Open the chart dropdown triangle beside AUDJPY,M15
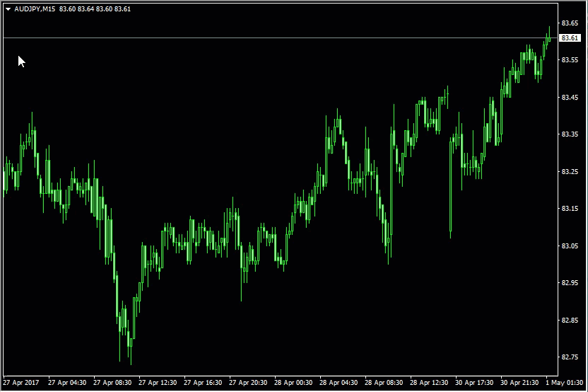 [x=8, y=9]
